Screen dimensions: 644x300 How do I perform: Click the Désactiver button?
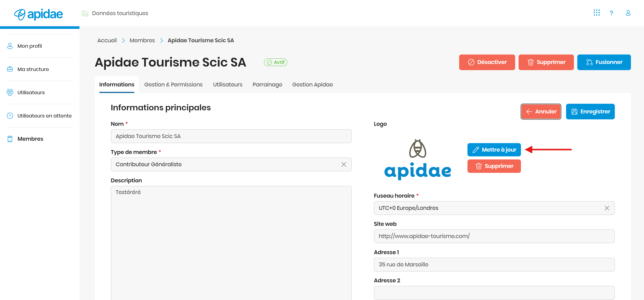[487, 62]
